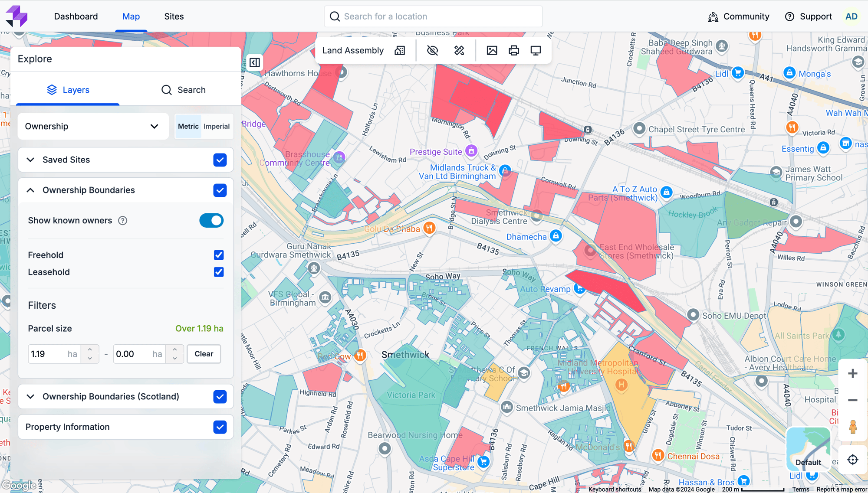
Task: Switch units to Imperial
Action: pyautogui.click(x=217, y=126)
